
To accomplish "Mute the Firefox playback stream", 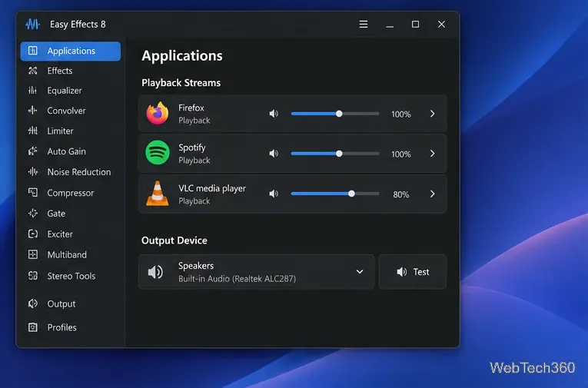I will (x=274, y=114).
